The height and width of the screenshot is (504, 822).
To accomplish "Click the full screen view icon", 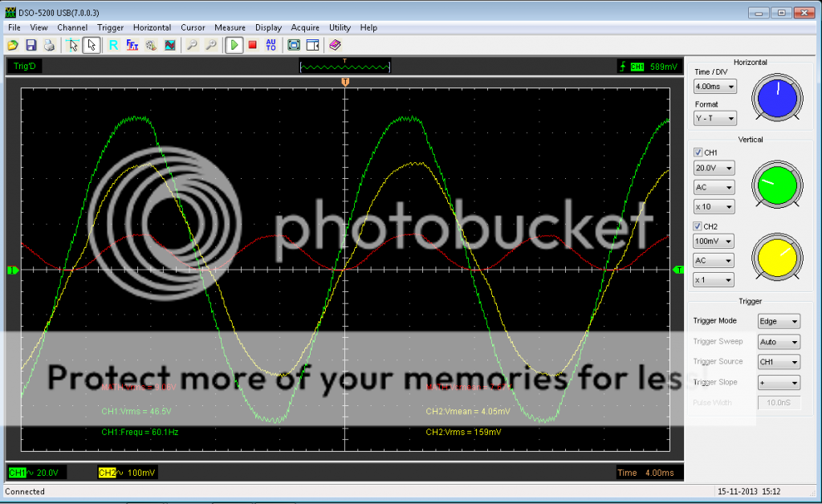I will coord(294,45).
